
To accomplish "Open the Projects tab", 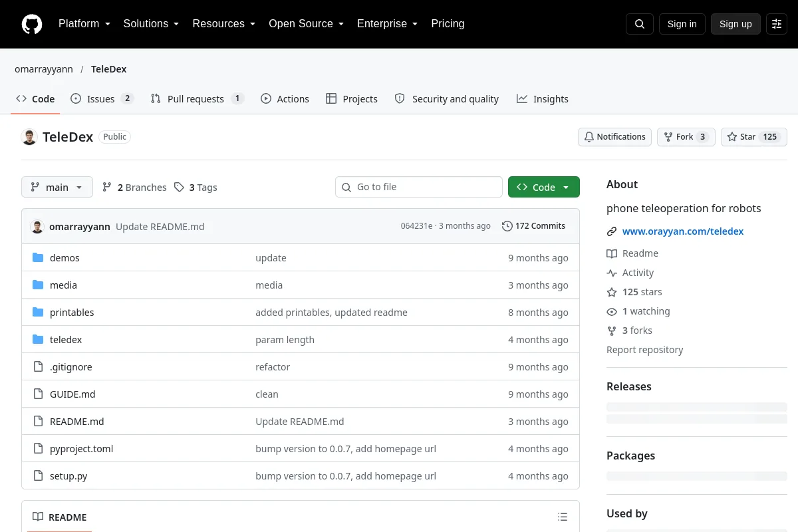I will point(352,98).
